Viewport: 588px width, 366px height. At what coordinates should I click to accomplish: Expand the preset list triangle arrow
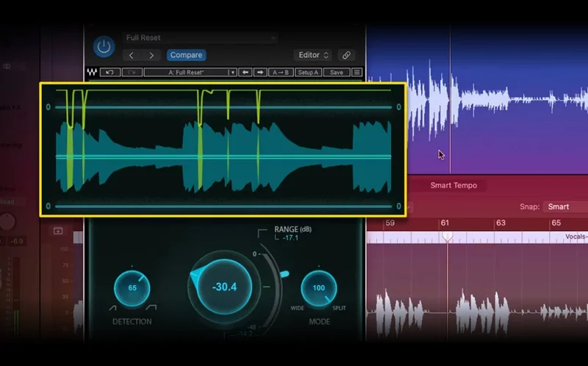[232, 72]
